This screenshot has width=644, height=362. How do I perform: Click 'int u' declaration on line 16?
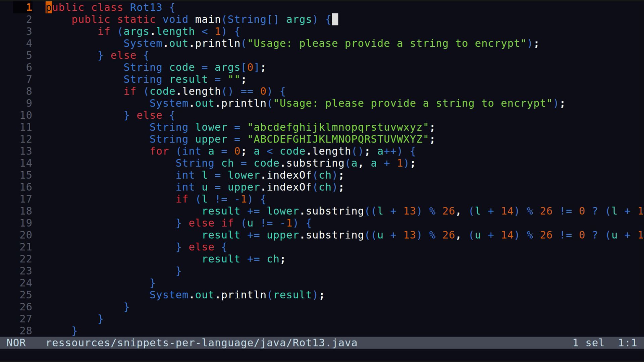tap(192, 187)
